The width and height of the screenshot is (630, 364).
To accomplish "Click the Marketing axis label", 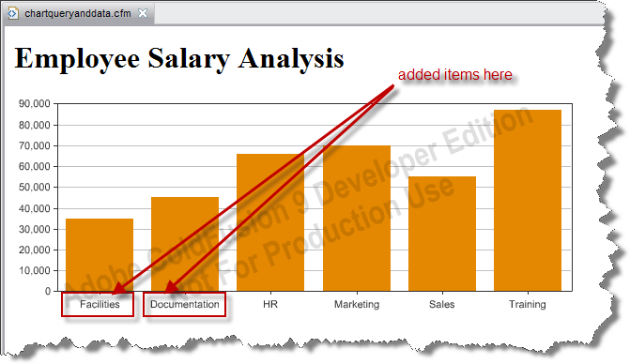I will click(x=357, y=305).
